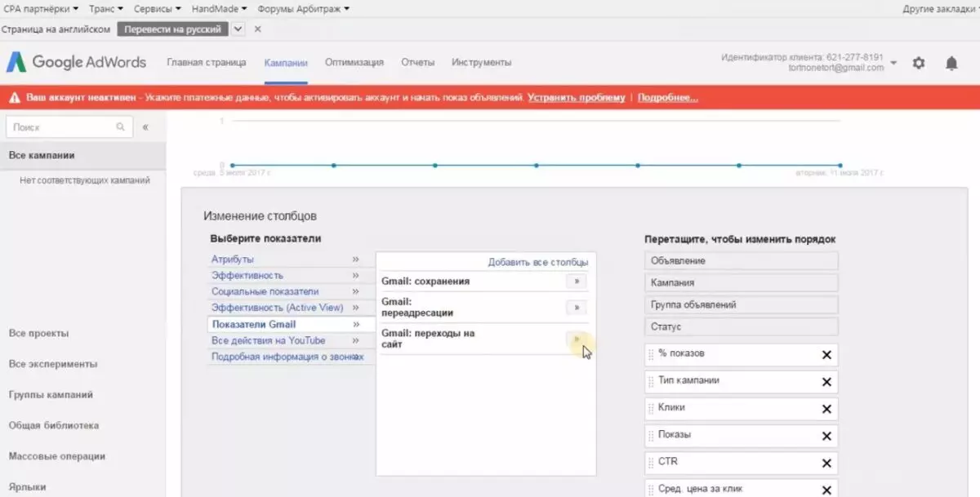
Task: Open Общая библиотека in sidebar
Action: point(54,426)
